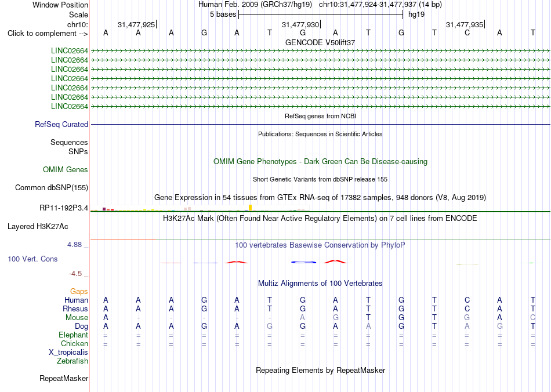Open 'Publications: Sequences in Scientific Articles' title
This screenshot has width=551, height=392.
[x=320, y=134]
